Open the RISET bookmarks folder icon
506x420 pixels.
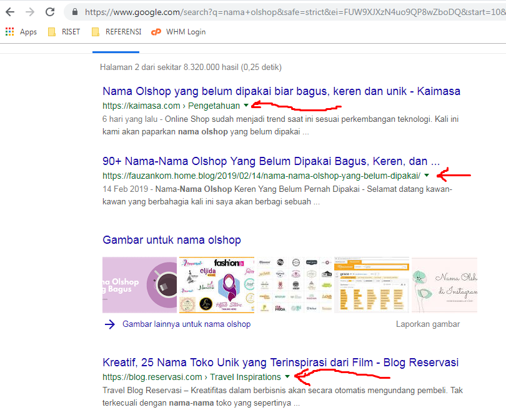52,31
